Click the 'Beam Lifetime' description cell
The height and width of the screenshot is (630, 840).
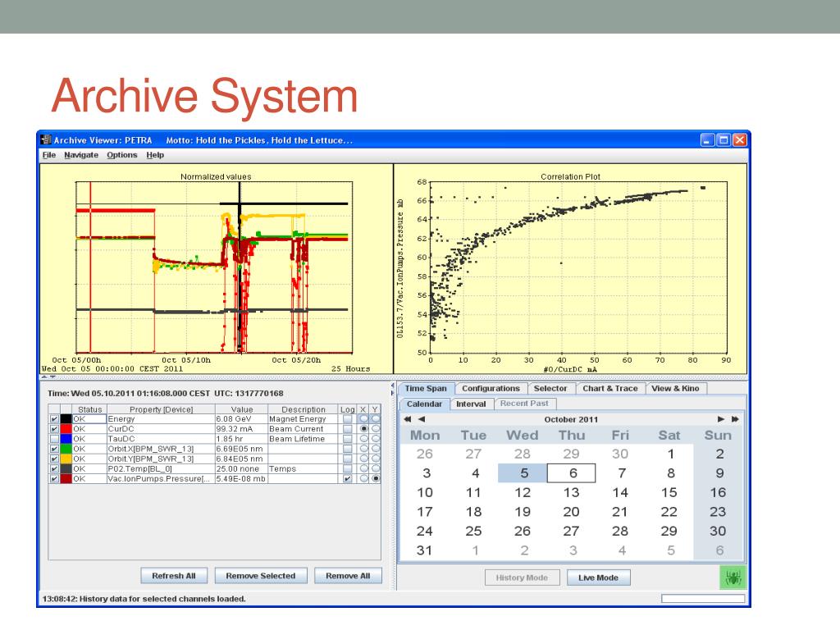tap(304, 439)
